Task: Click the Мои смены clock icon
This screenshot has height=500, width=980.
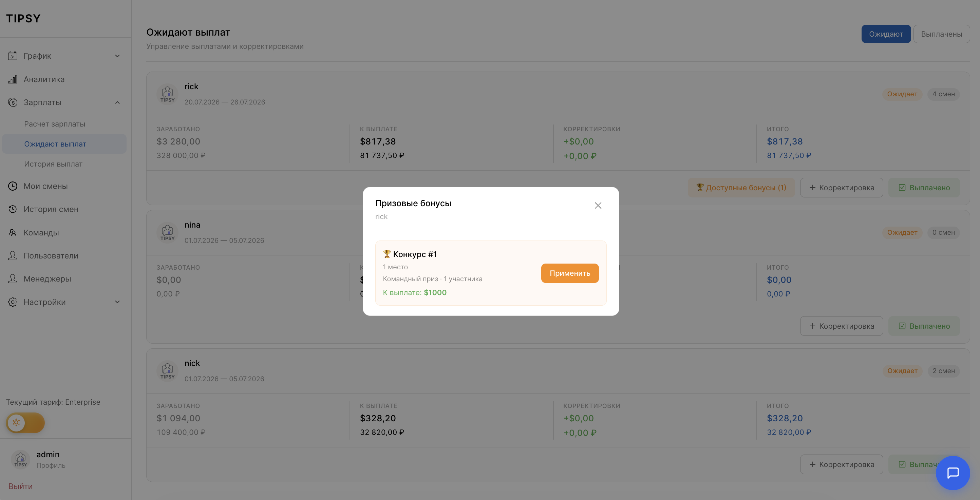Action: click(13, 186)
